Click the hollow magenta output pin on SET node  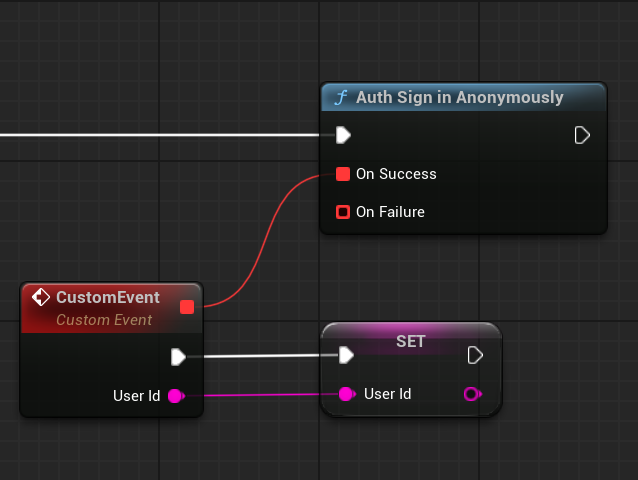pyautogui.click(x=472, y=394)
